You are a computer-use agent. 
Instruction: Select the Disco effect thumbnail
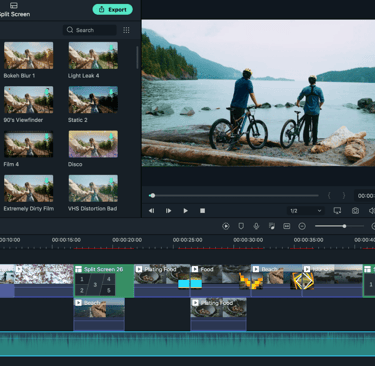(93, 144)
